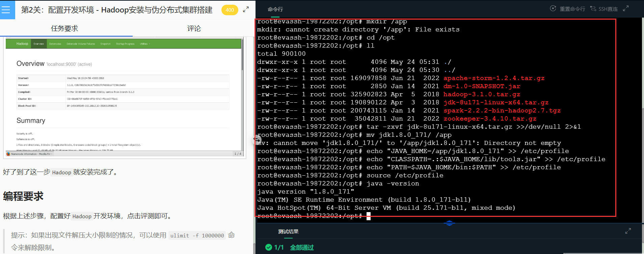Click the scrollbar inside the Hadoop screenshot
The image size is (644, 254).
coord(242,54)
